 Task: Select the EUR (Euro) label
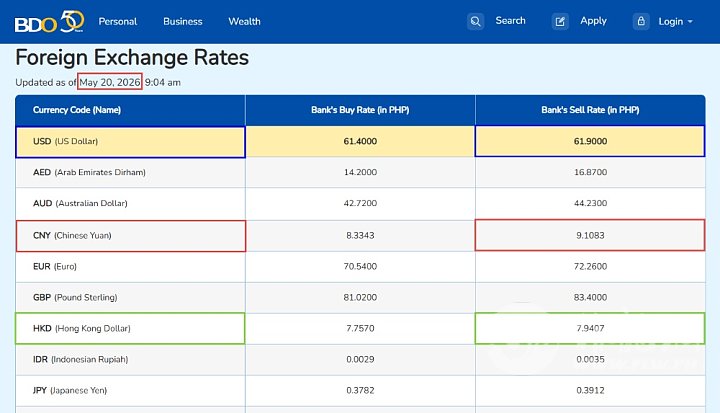(x=55, y=266)
